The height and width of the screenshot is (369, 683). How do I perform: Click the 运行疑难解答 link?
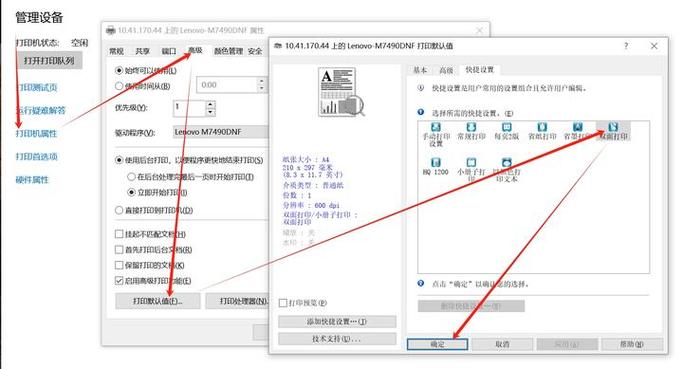tap(41, 110)
